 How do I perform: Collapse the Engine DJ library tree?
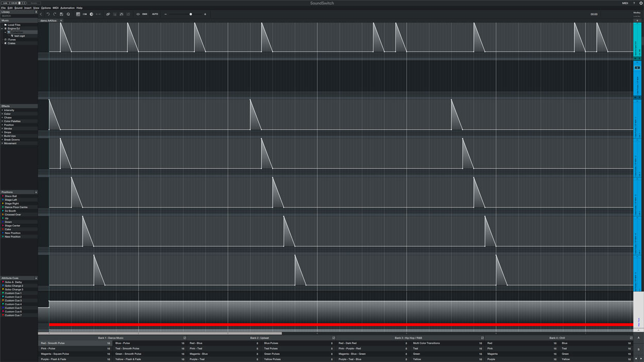click(2, 28)
